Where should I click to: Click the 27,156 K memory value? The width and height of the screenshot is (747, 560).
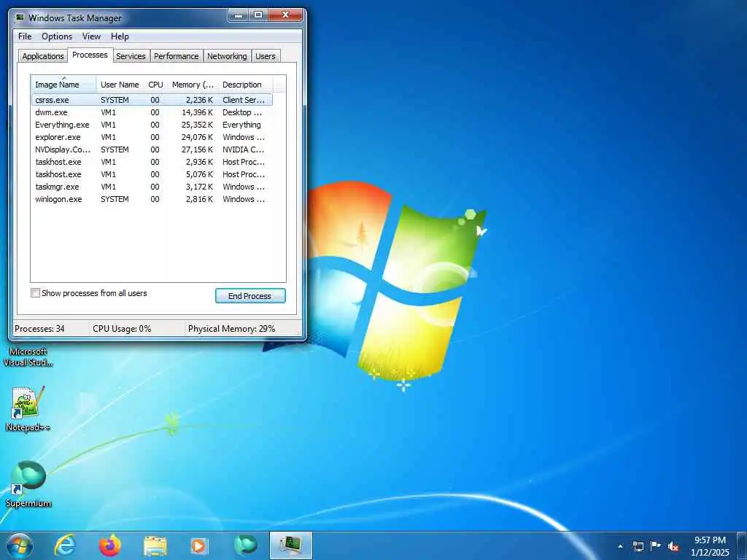[x=197, y=149]
